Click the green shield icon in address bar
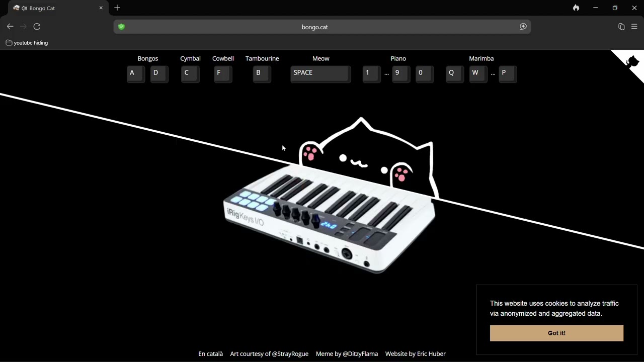644x362 pixels. (121, 27)
